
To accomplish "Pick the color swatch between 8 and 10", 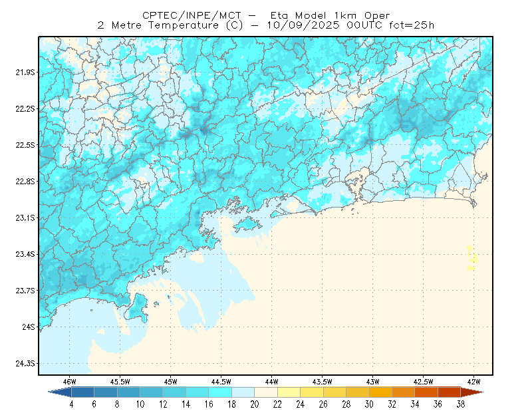I will (x=128, y=392).
